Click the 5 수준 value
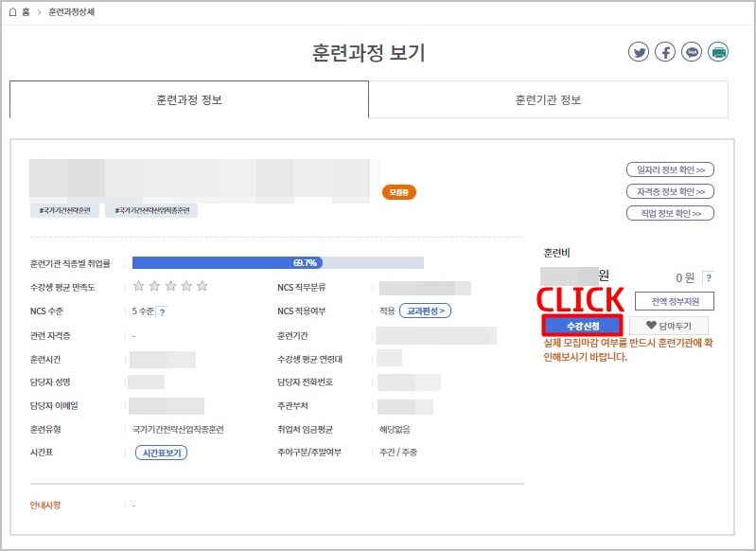 (143, 311)
